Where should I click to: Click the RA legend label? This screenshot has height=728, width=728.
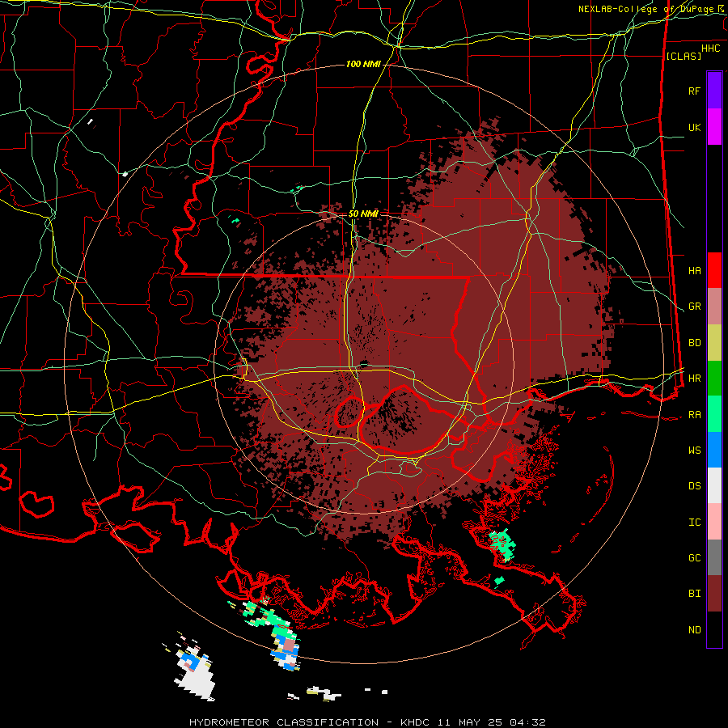pyautogui.click(x=694, y=414)
